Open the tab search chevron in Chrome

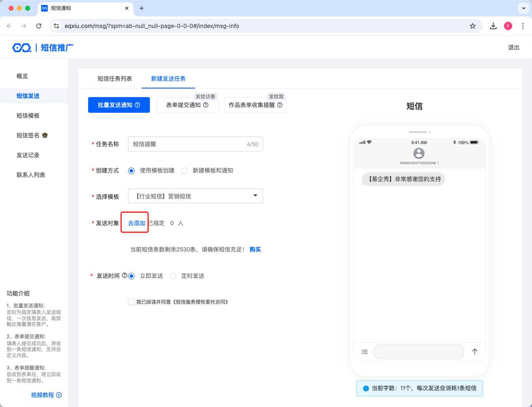(523, 8)
